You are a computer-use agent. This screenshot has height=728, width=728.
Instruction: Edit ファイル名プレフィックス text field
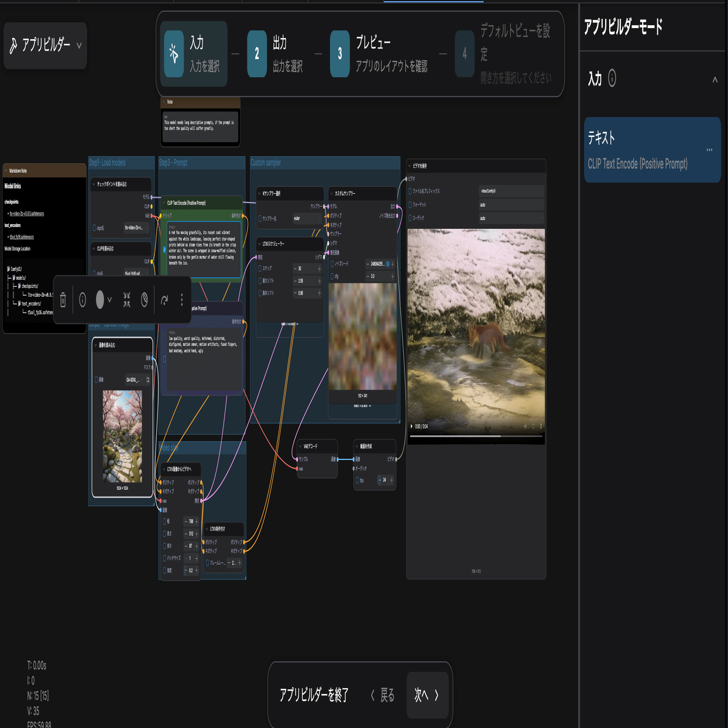coord(511,191)
